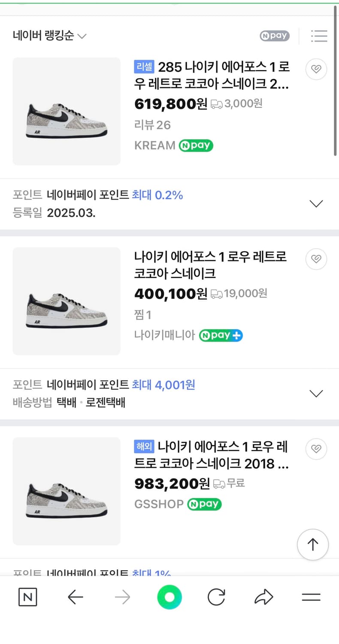
Task: Open the 네이버 랭킹순 sort dropdown
Action: tap(49, 36)
